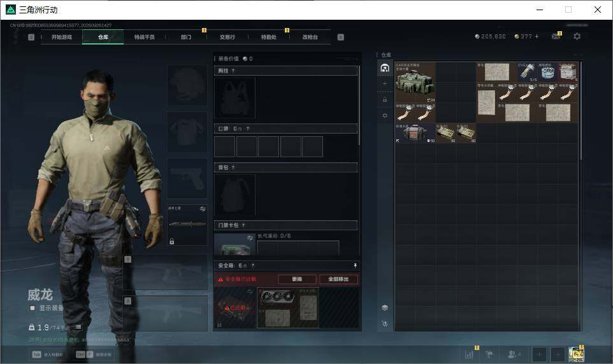Toggle the pin icon on 安全箱 header
The height and width of the screenshot is (364, 613).
(x=354, y=265)
